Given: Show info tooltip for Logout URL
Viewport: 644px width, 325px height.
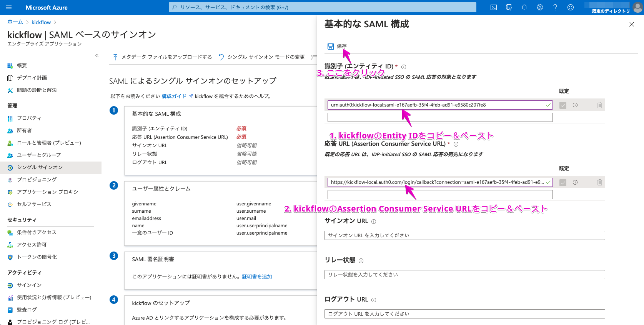Looking at the screenshot, I should coord(374,300).
